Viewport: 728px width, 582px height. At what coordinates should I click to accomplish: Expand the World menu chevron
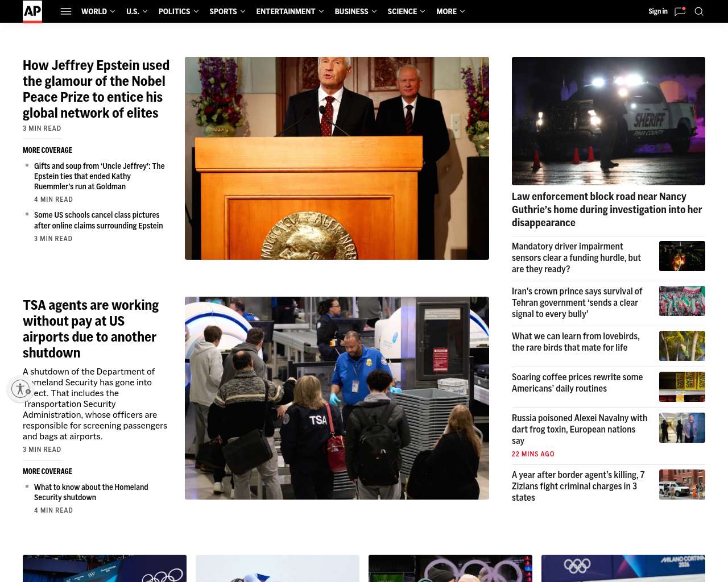point(113,11)
